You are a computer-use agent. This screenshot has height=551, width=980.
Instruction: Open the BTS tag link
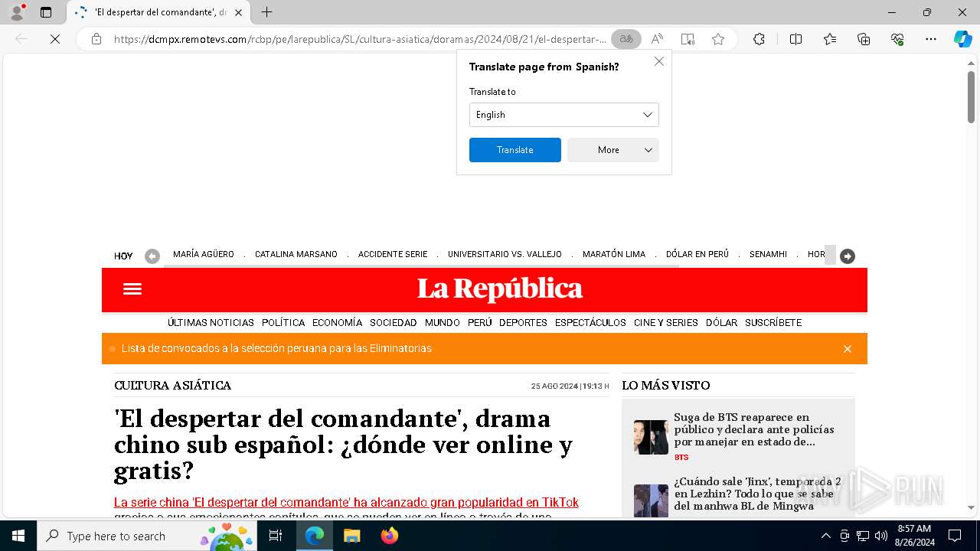(681, 458)
